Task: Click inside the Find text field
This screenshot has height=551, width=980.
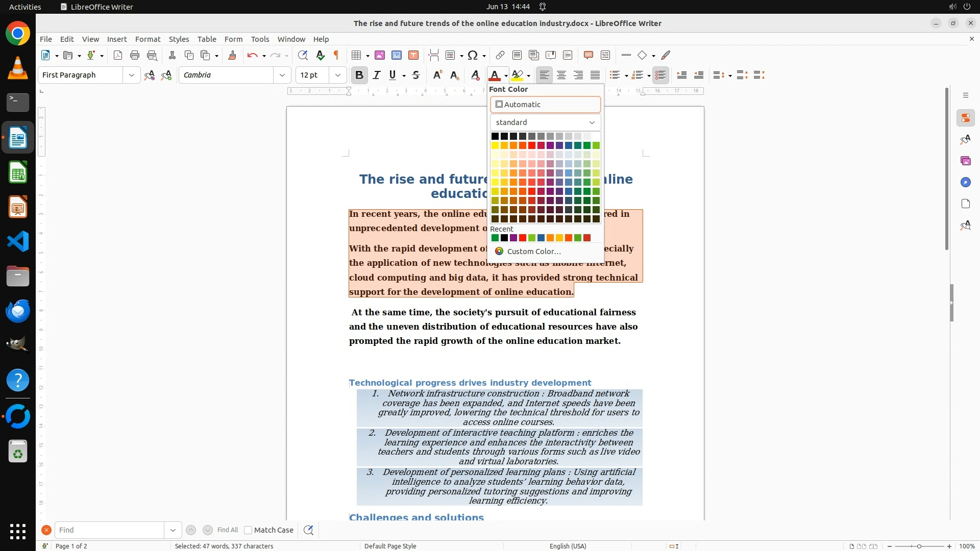Action: pos(109,530)
